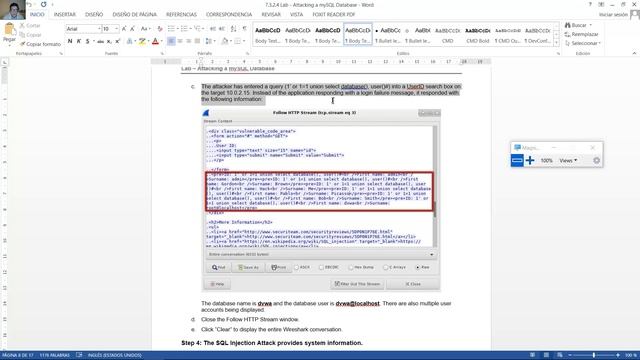Toggle show paragraph marks ¶
Screen dimensions: 640x360
tap(244, 29)
